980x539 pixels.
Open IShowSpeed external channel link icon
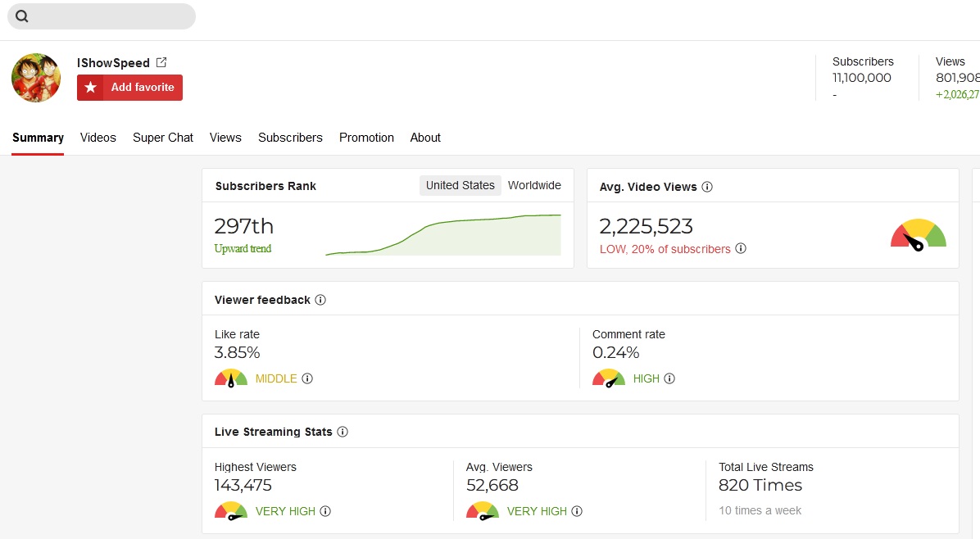161,62
